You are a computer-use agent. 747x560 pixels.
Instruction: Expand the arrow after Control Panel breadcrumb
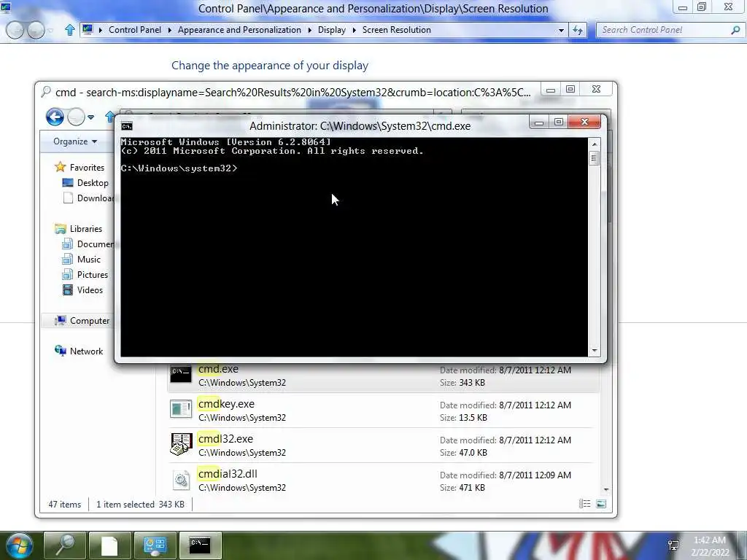[x=169, y=30]
